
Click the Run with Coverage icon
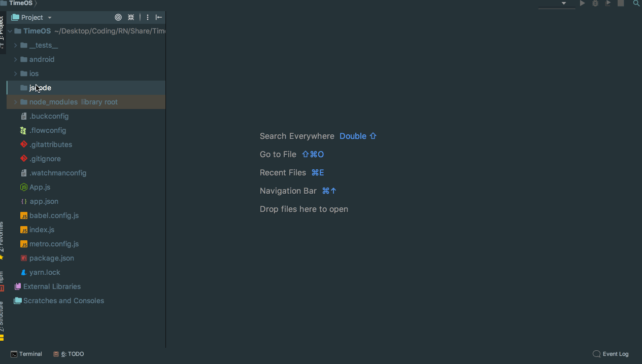click(x=608, y=4)
